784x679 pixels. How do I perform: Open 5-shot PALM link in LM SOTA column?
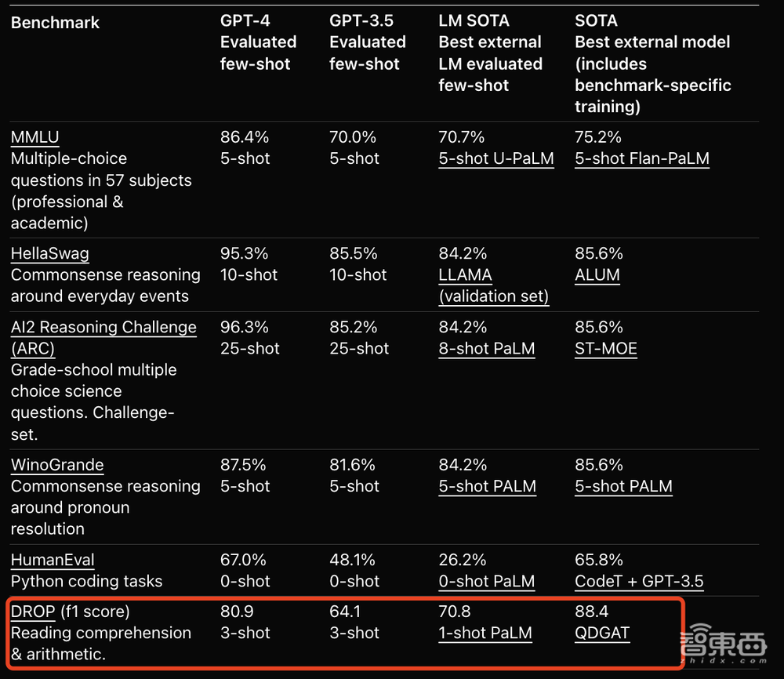pos(487,486)
